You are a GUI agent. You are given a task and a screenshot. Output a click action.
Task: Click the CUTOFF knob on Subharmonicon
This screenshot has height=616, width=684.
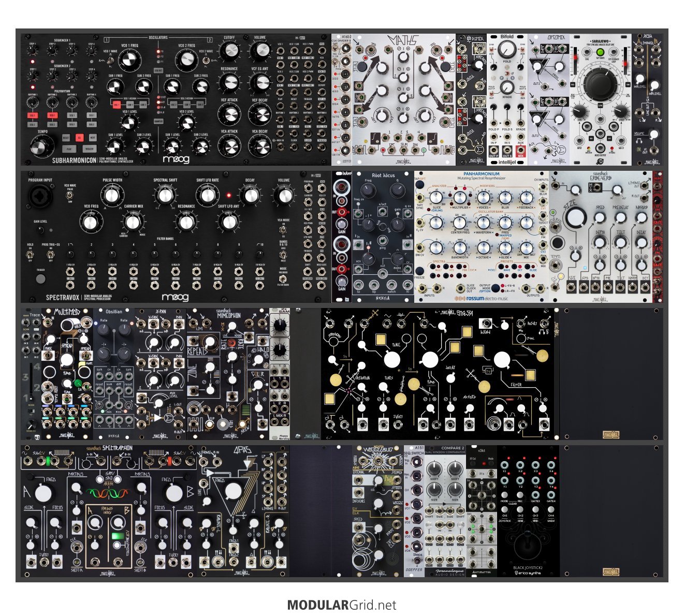229,51
